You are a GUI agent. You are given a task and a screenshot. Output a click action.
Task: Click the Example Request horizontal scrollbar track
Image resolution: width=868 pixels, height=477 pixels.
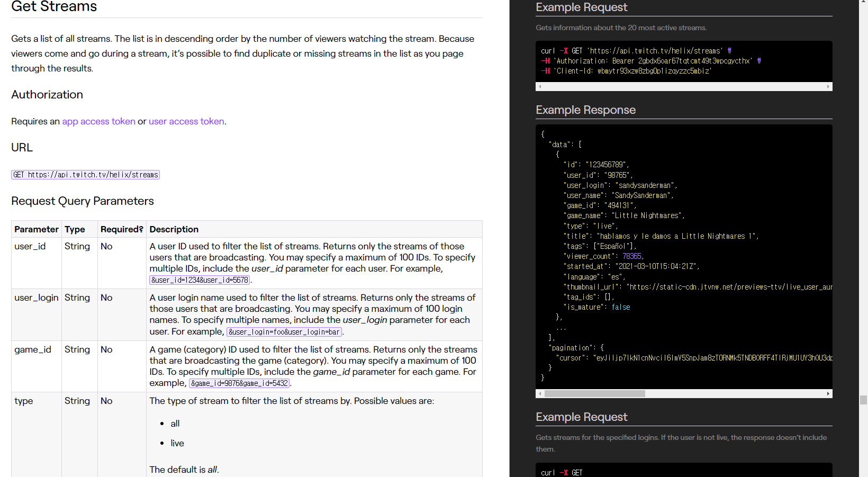684,86
